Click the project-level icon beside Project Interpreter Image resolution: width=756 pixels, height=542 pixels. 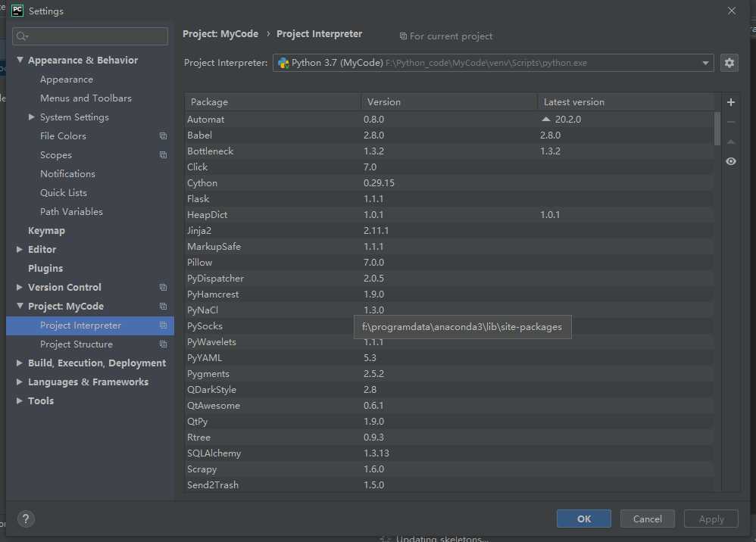coord(163,326)
